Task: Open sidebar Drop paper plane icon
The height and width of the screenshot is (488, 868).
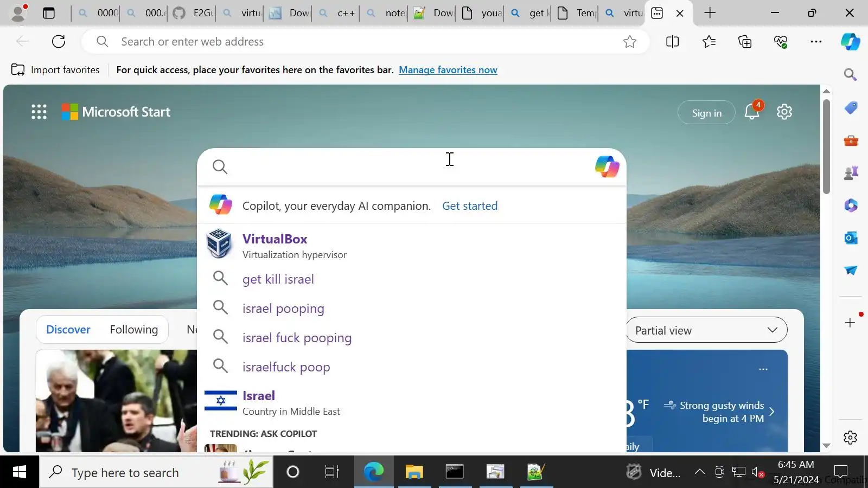Action: [850, 270]
